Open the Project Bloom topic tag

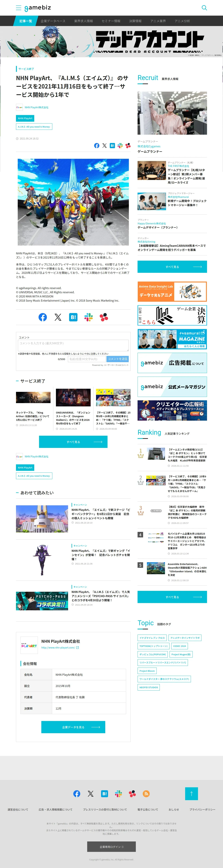pyautogui.click(x=147, y=671)
